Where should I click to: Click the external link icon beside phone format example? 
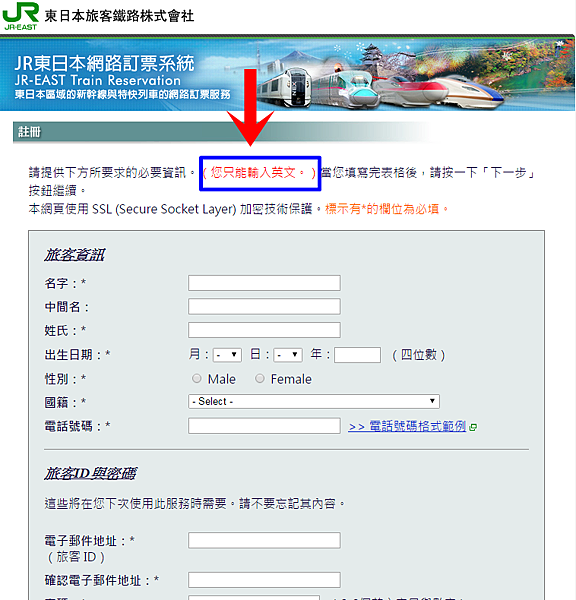473,427
